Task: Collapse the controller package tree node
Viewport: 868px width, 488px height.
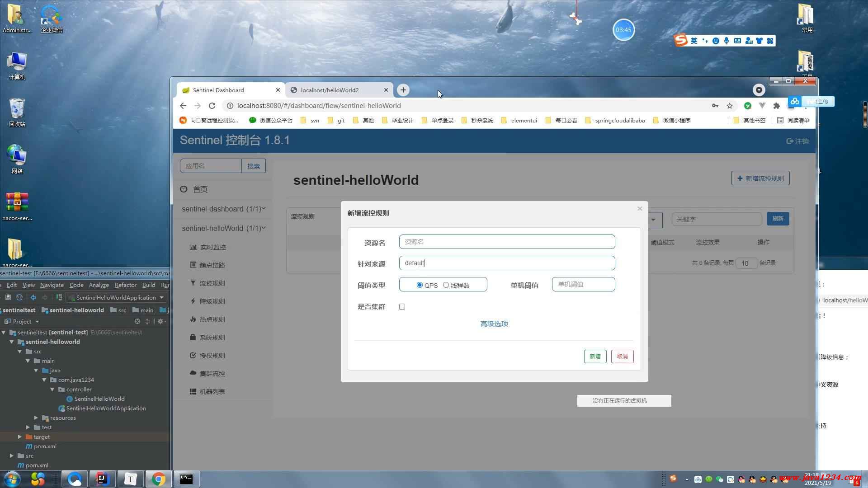Action: (52, 389)
